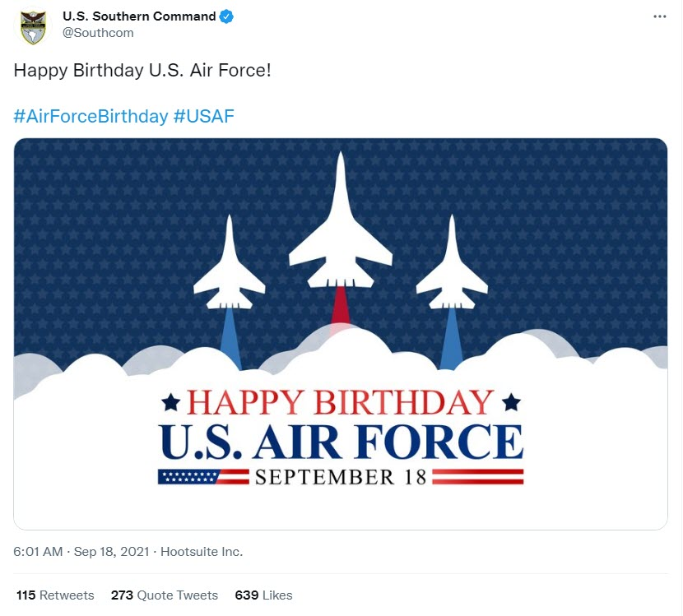The width and height of the screenshot is (683, 616).
Task: Open the @Southcom handle link
Action: pos(98,33)
